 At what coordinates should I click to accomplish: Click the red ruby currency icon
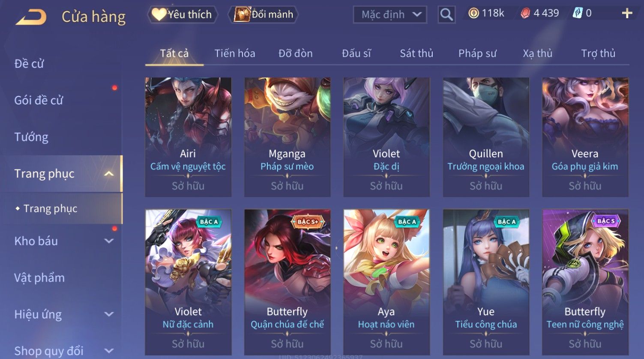[x=525, y=14]
